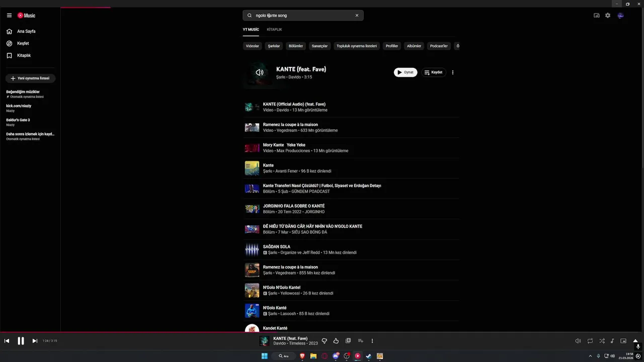Screen dimensions: 644x362
Task: Filter results by Şarkılar
Action: point(274,46)
